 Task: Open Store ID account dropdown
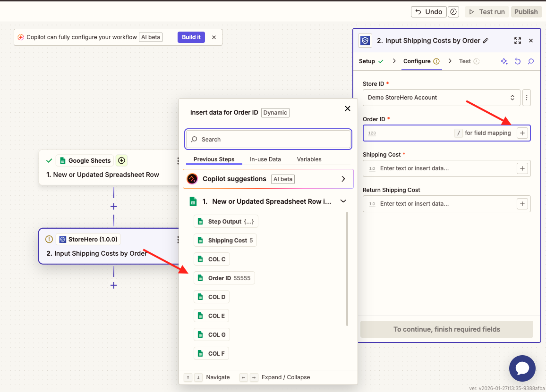click(x=441, y=98)
